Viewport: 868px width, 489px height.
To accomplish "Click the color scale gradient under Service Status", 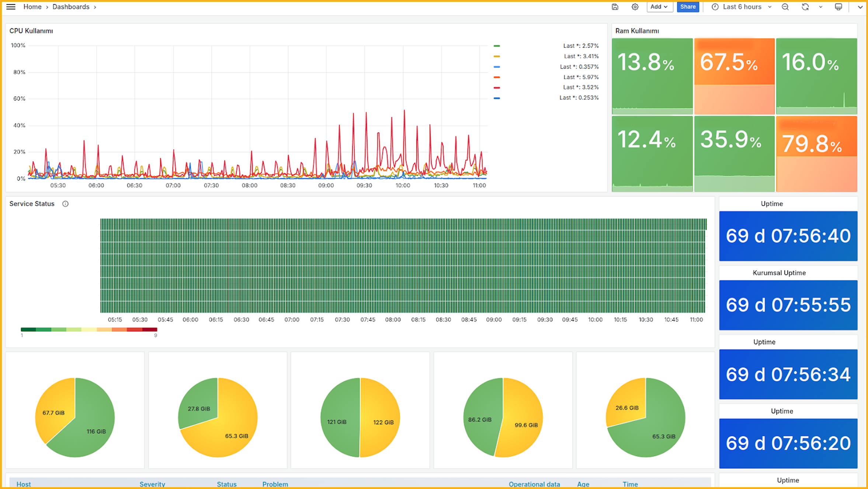I will [88, 329].
